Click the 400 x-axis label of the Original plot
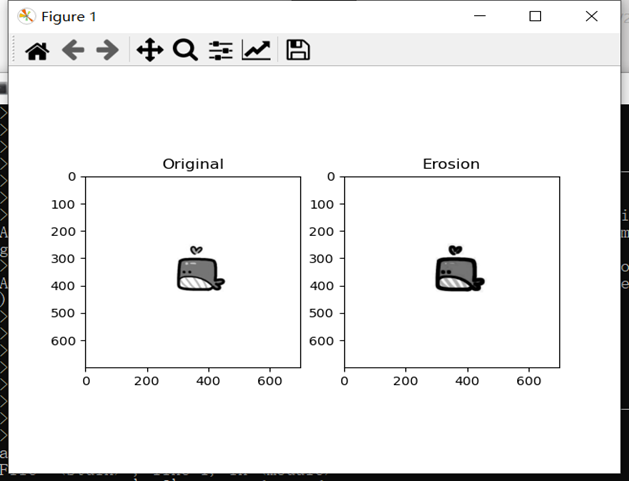This screenshot has width=629, height=481. [208, 381]
